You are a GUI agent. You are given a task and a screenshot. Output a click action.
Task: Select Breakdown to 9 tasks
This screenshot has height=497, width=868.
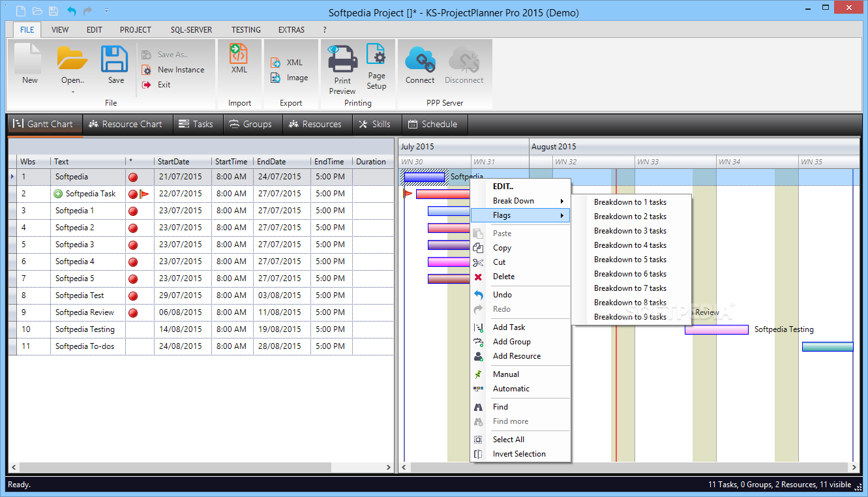[x=630, y=317]
